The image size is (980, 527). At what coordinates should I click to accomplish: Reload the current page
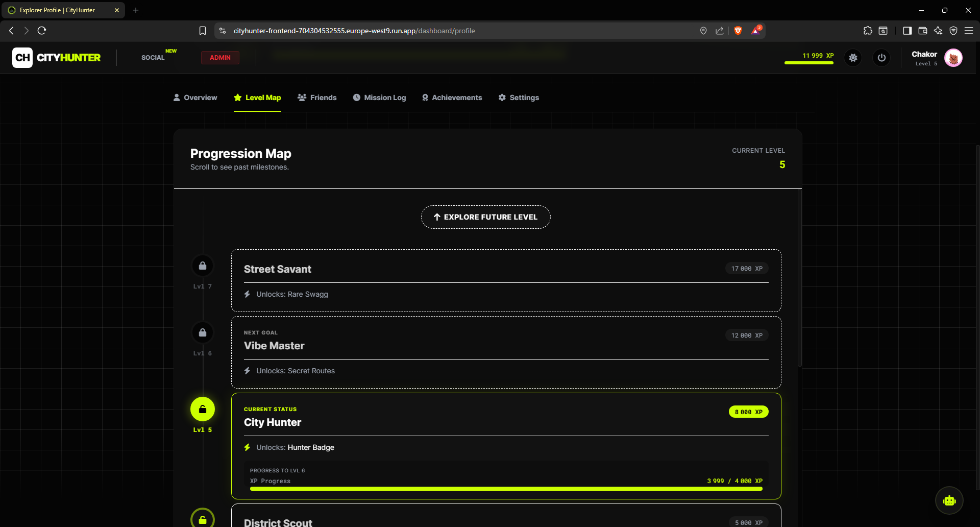(42, 31)
